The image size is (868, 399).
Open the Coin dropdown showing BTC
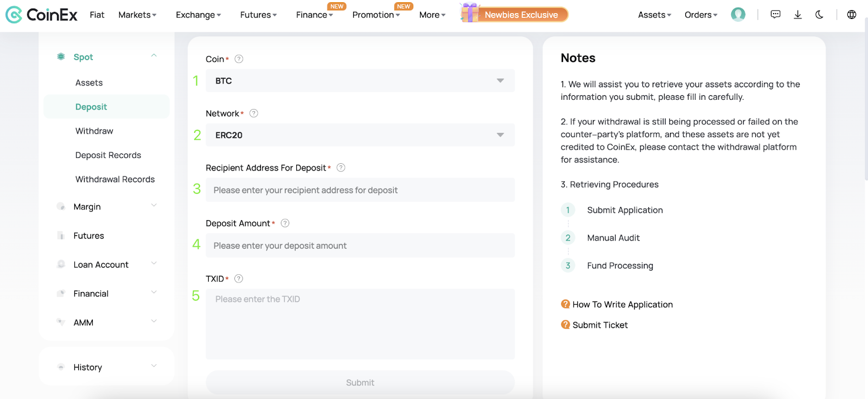[x=360, y=81]
